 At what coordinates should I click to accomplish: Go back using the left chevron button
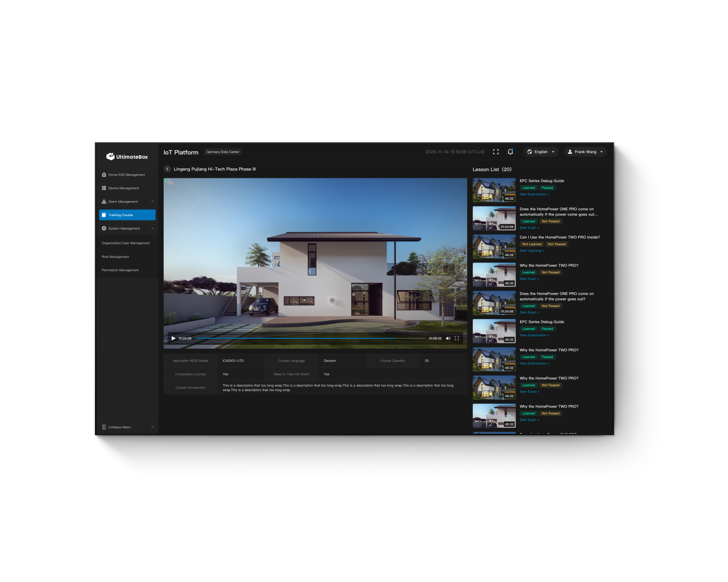(167, 169)
